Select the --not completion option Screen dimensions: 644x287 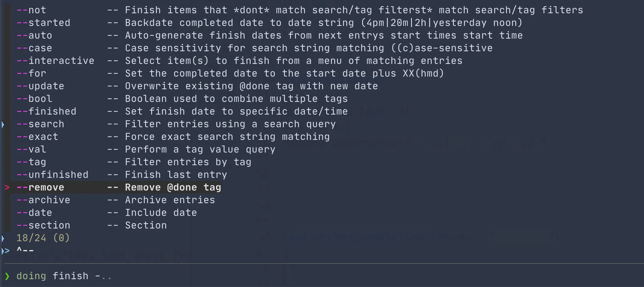point(31,10)
